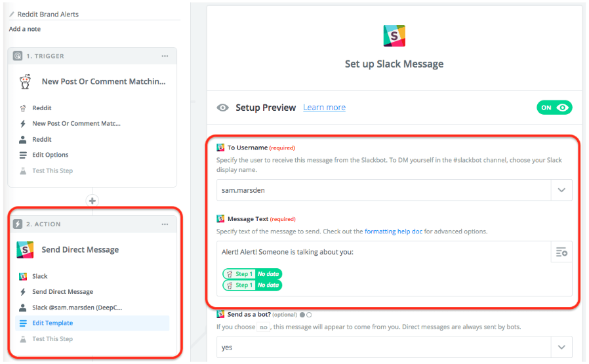Expand the To Username dropdown arrow

[561, 190]
